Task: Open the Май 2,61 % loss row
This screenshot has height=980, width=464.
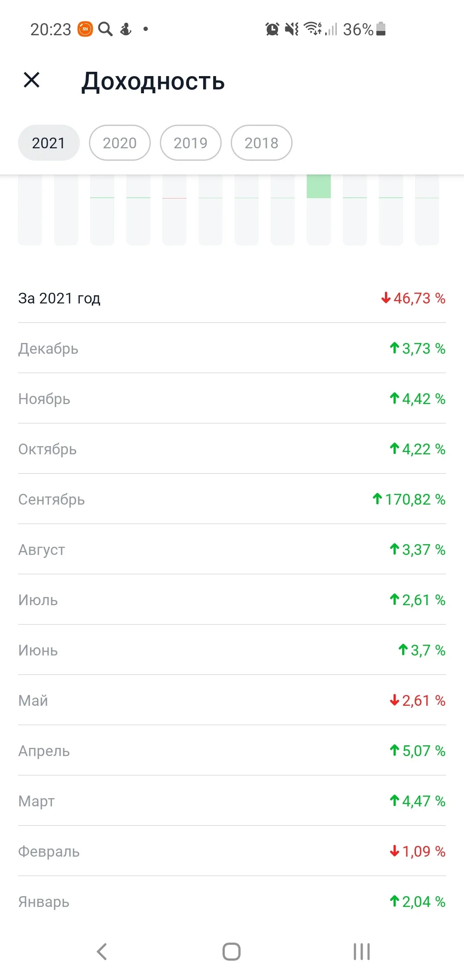Action: [x=232, y=700]
